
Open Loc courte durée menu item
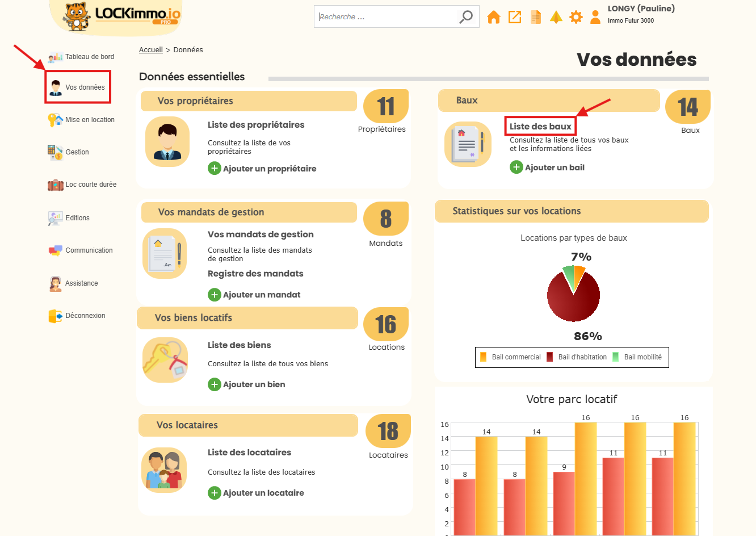(x=91, y=185)
